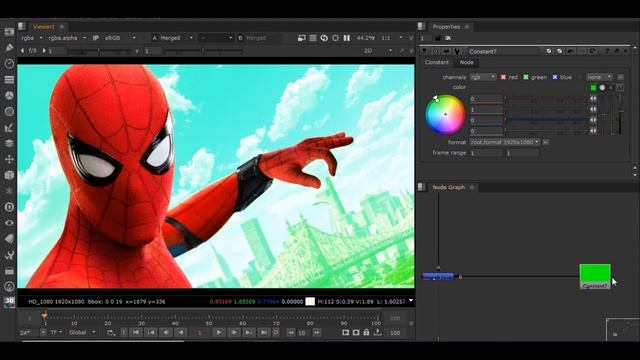Toggle the extra alpha channel checkbox before none

click(580, 77)
